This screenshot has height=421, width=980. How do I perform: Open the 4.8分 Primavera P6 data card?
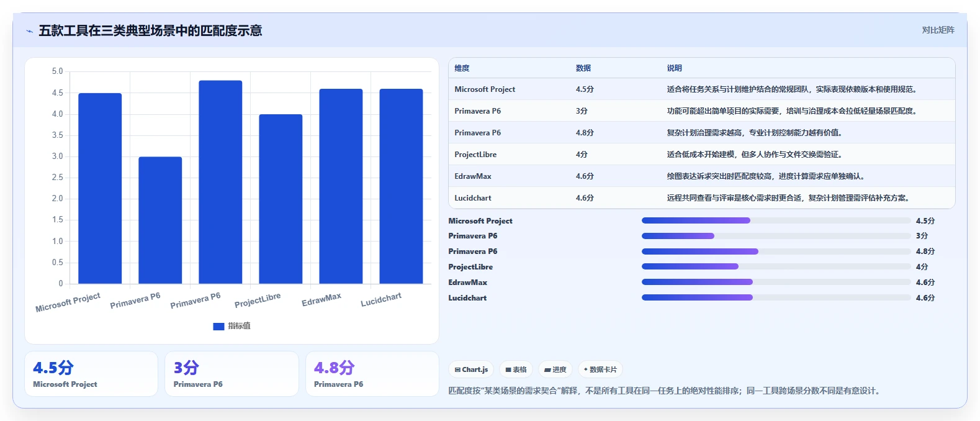coord(372,374)
